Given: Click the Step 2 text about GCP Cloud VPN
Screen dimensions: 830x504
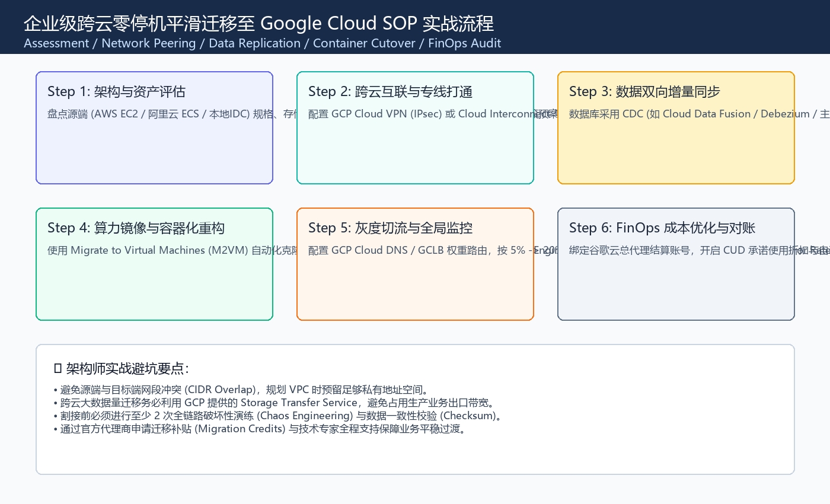Looking at the screenshot, I should tap(433, 114).
